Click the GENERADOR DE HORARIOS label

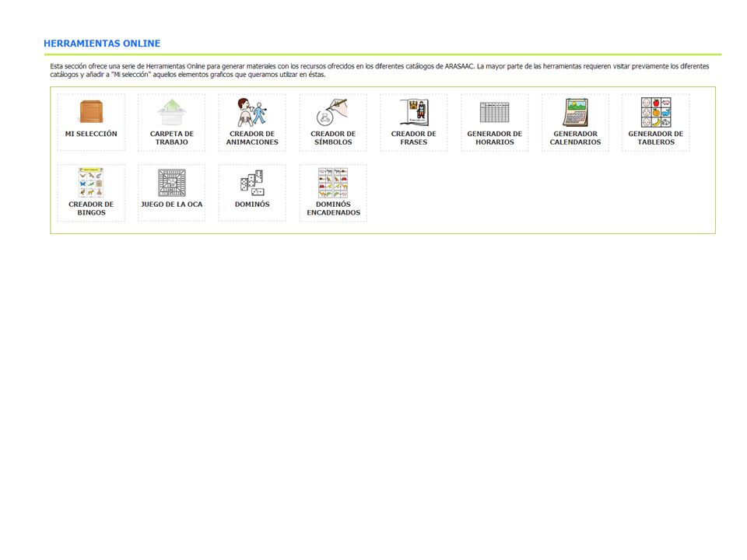pyautogui.click(x=495, y=138)
